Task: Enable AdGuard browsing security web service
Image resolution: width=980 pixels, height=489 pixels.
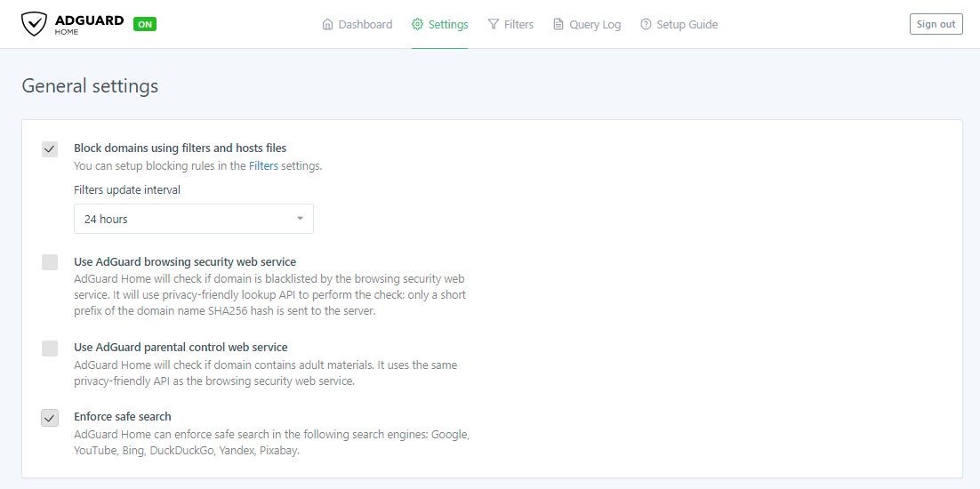Action: (50, 262)
